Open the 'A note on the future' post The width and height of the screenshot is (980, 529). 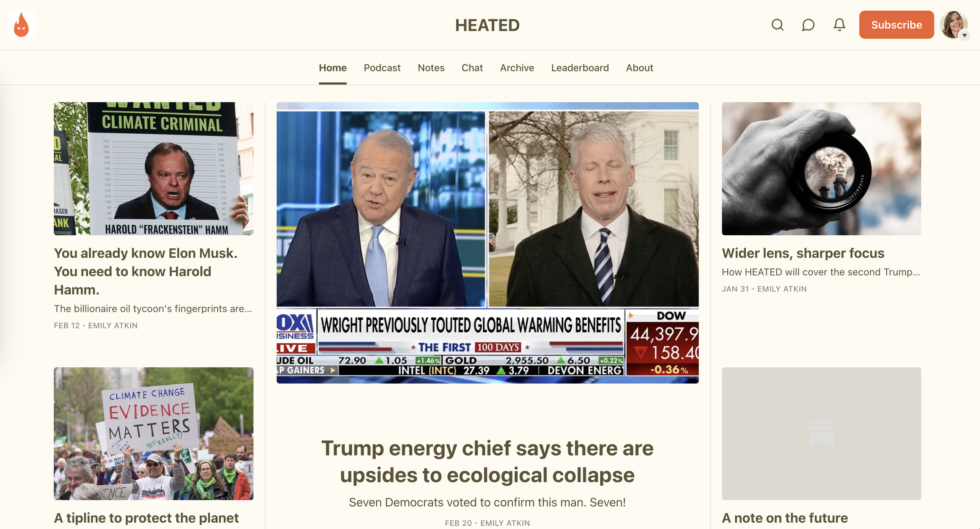pyautogui.click(x=785, y=518)
